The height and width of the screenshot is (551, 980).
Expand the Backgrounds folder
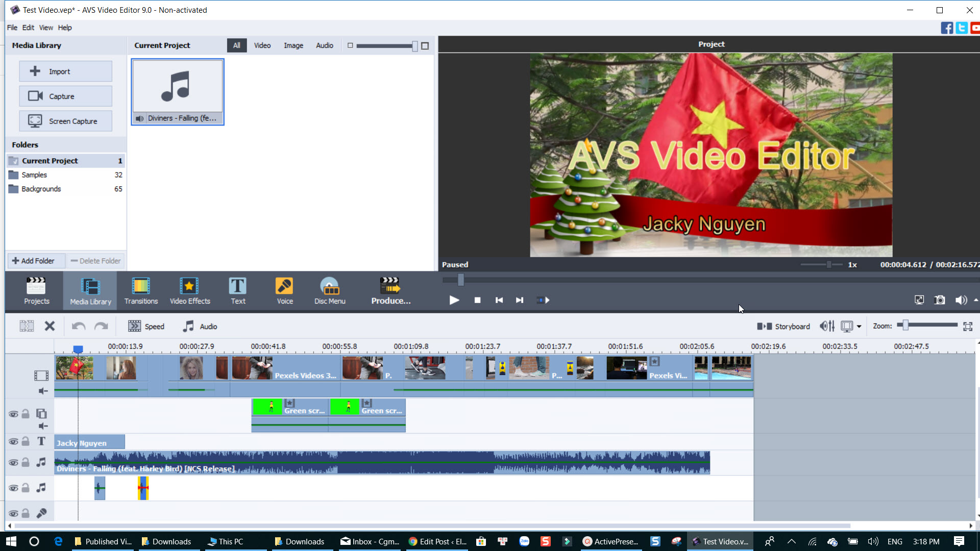(41, 189)
